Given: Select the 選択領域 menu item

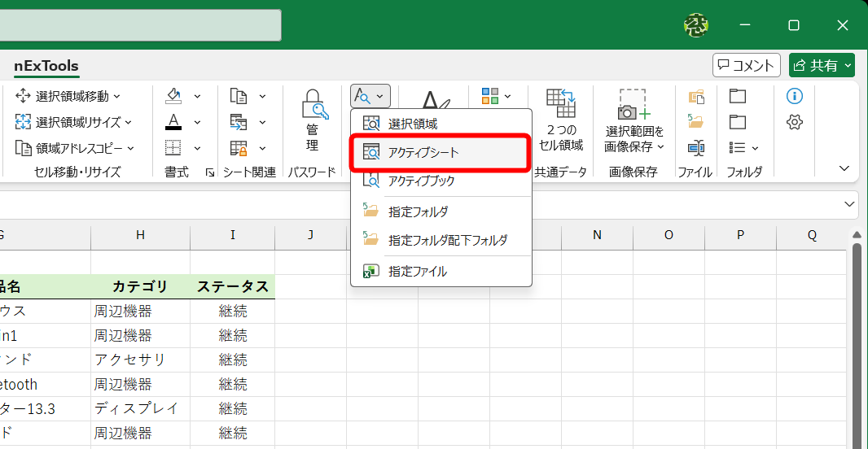Looking at the screenshot, I should coord(441,124).
